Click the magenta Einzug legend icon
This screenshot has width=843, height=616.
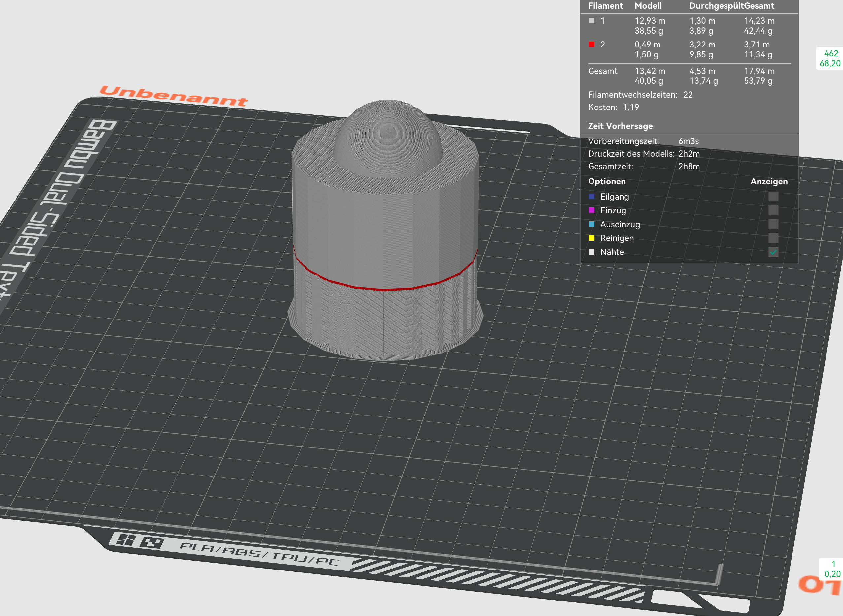tap(592, 210)
